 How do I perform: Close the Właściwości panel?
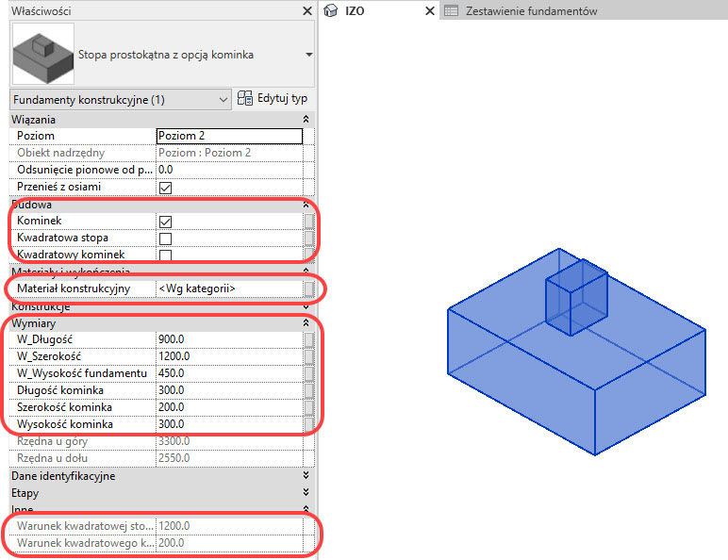pyautogui.click(x=306, y=10)
